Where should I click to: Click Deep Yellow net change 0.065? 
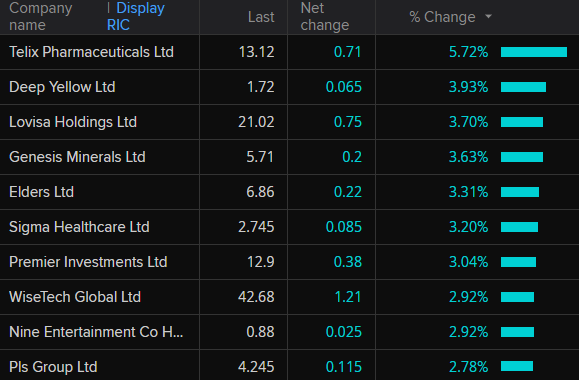343,87
